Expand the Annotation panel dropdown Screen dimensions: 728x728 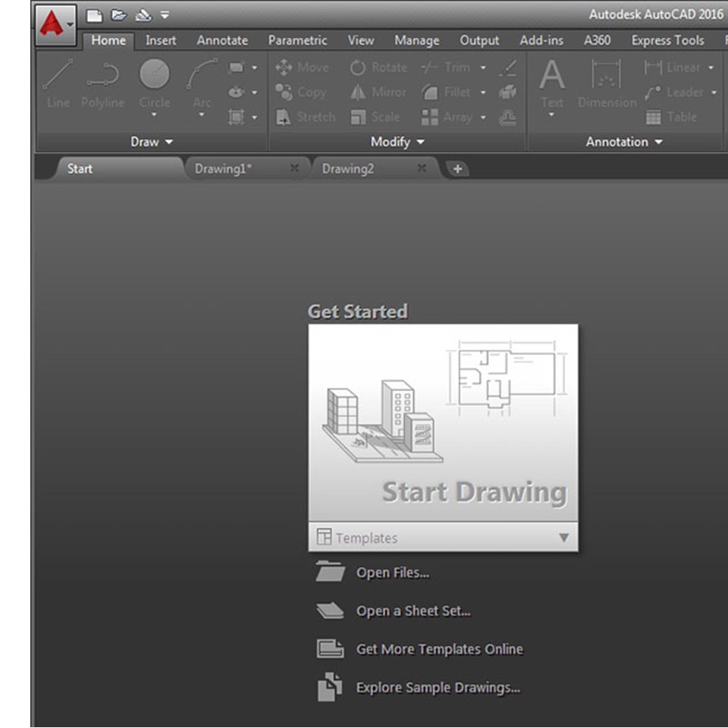coord(624,142)
